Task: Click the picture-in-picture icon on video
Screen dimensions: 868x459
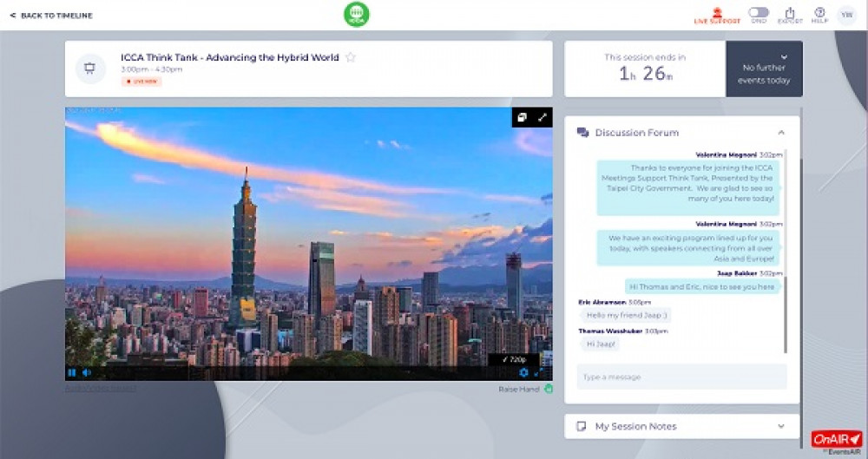Action: (522, 117)
